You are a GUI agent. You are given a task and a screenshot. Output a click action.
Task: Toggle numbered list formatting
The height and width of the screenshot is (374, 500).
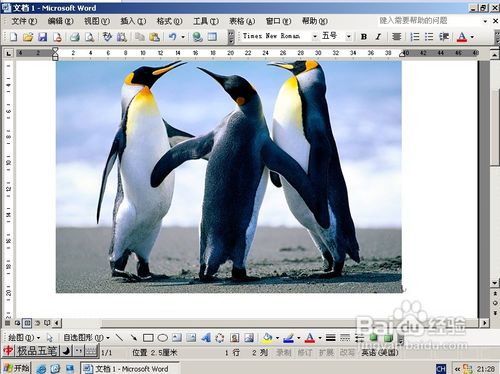[415, 37]
